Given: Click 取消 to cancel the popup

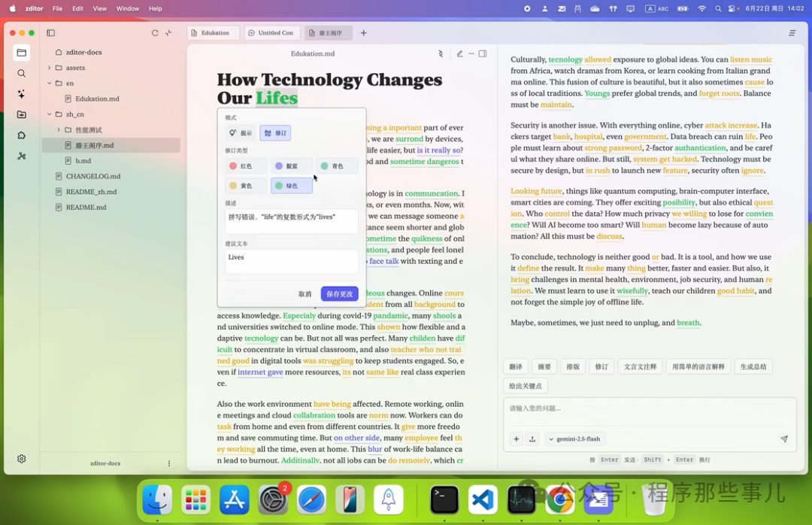Looking at the screenshot, I should (x=304, y=294).
